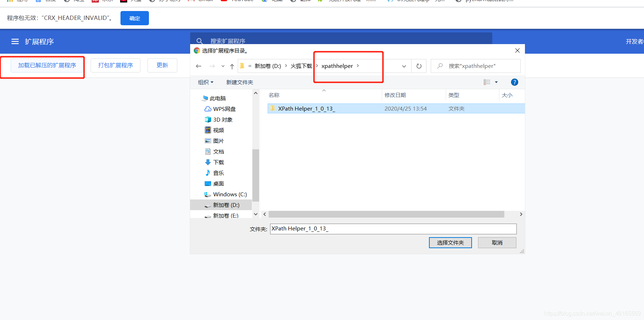This screenshot has width=644, height=320.
Task: Click 新加卷 (D:) in the address breadcrumb
Action: [x=268, y=66]
